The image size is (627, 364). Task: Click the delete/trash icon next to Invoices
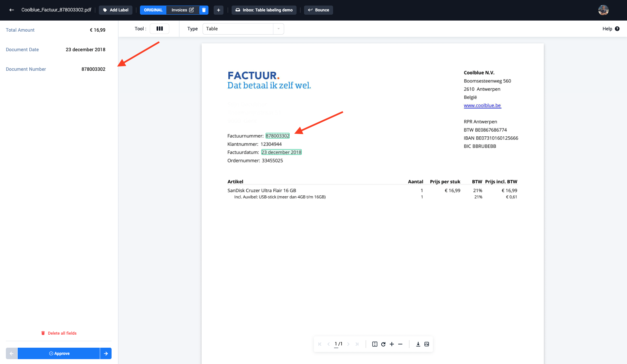(x=204, y=10)
